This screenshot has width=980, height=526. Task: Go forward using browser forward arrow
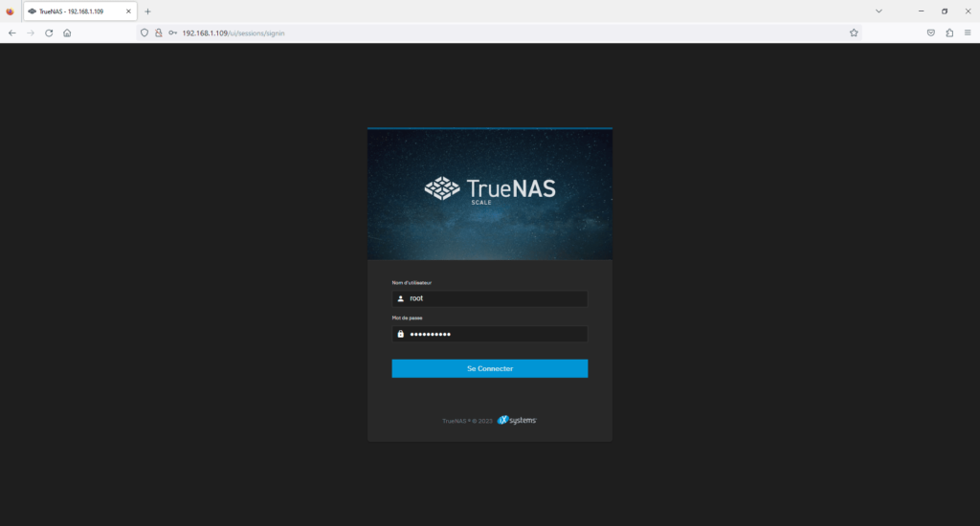(31, 33)
